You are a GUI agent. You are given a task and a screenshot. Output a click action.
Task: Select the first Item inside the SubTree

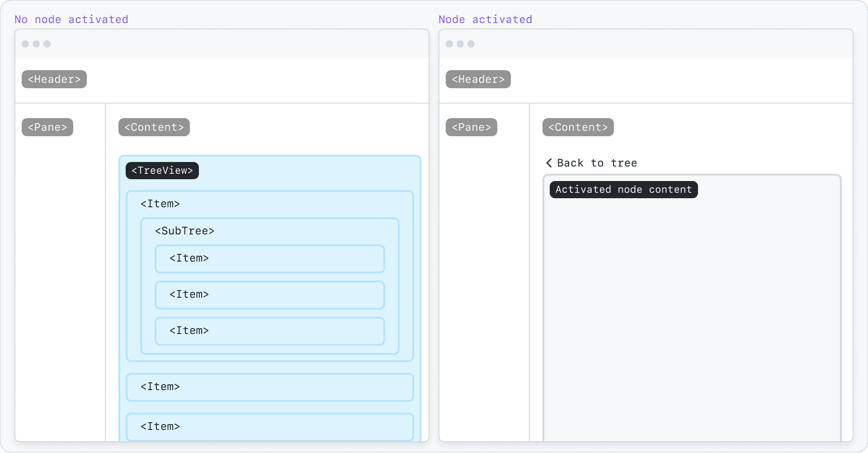tap(270, 259)
